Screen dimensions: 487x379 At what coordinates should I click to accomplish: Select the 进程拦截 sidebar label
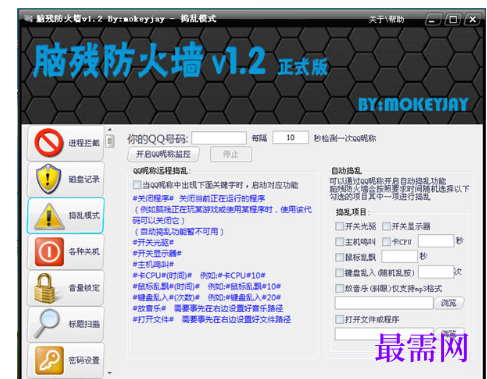click(84, 143)
